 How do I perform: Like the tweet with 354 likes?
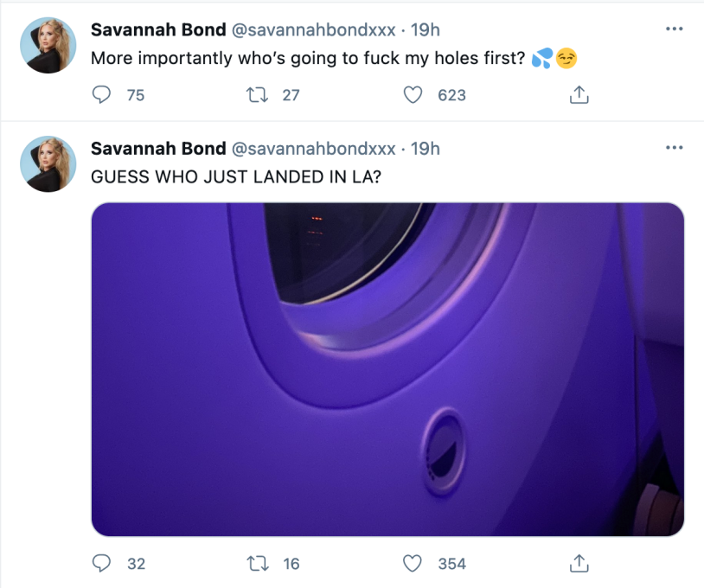(x=413, y=564)
